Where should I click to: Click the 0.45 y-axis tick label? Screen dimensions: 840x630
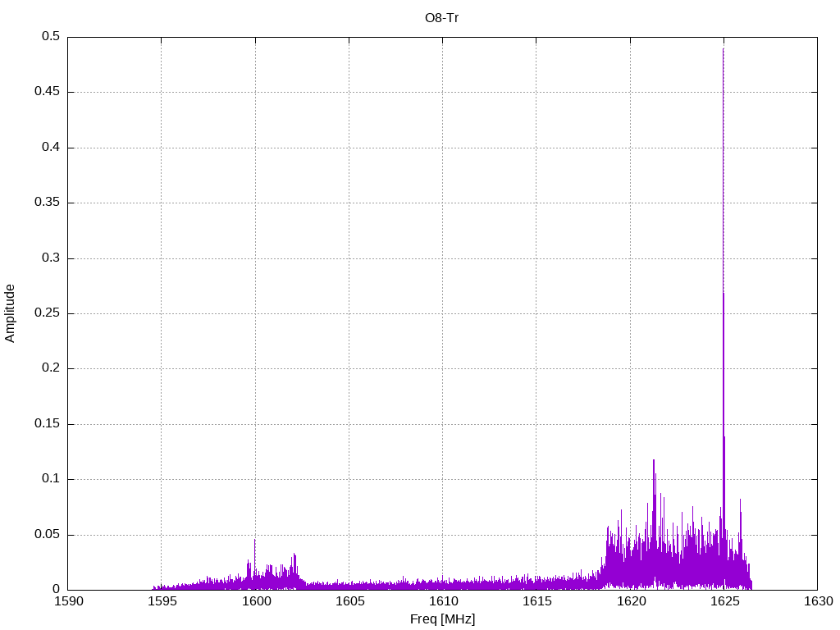[x=47, y=92]
